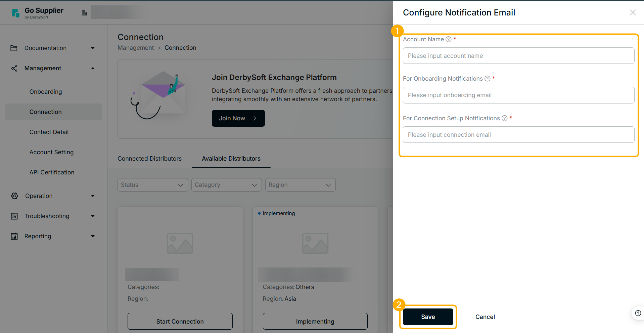Viewport: 644px width, 333px height.
Task: Click the Reporting chart icon
Action: click(x=14, y=236)
